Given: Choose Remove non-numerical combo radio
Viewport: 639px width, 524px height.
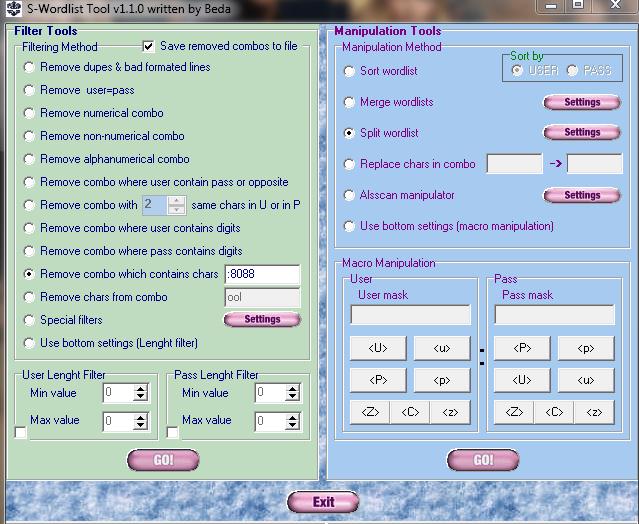Looking at the screenshot, I should [29, 136].
